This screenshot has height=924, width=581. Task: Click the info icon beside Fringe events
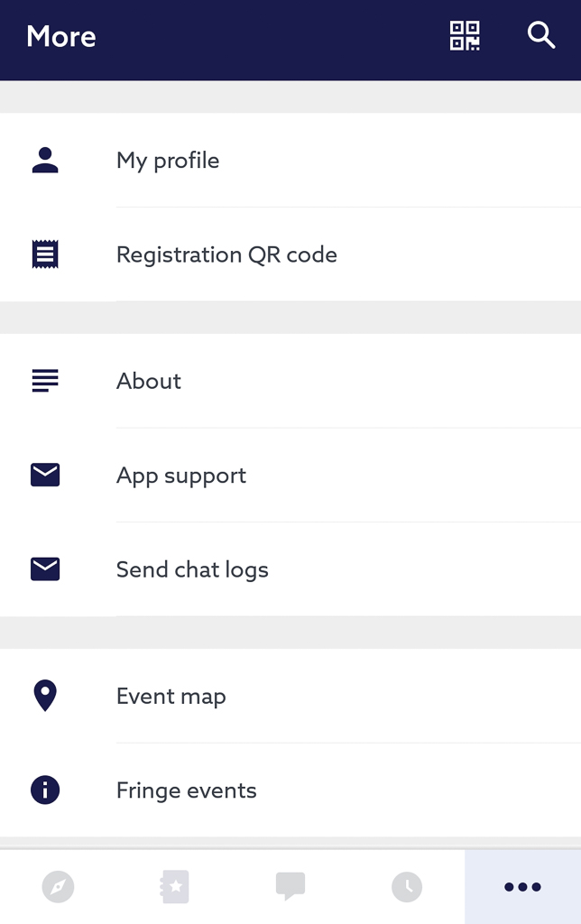(x=45, y=790)
